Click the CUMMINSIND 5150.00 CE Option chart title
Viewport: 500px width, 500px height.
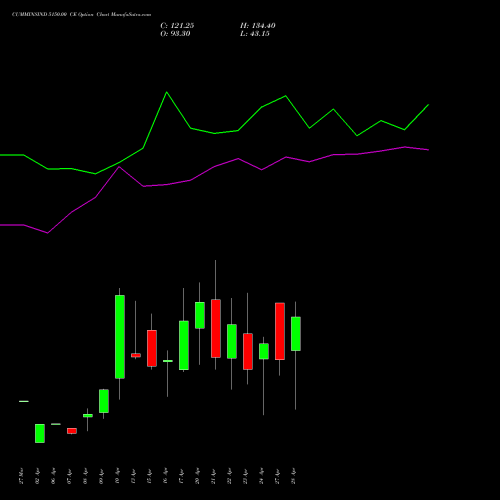(x=81, y=15)
